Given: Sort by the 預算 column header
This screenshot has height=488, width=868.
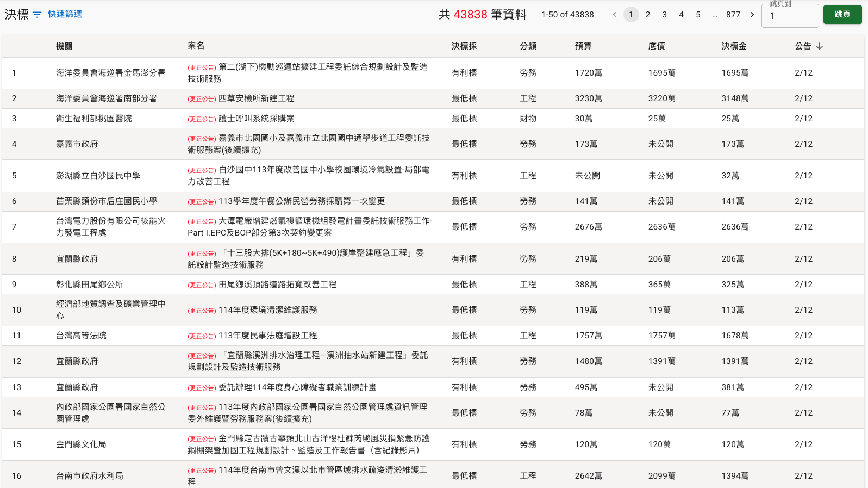Looking at the screenshot, I should click(x=583, y=46).
